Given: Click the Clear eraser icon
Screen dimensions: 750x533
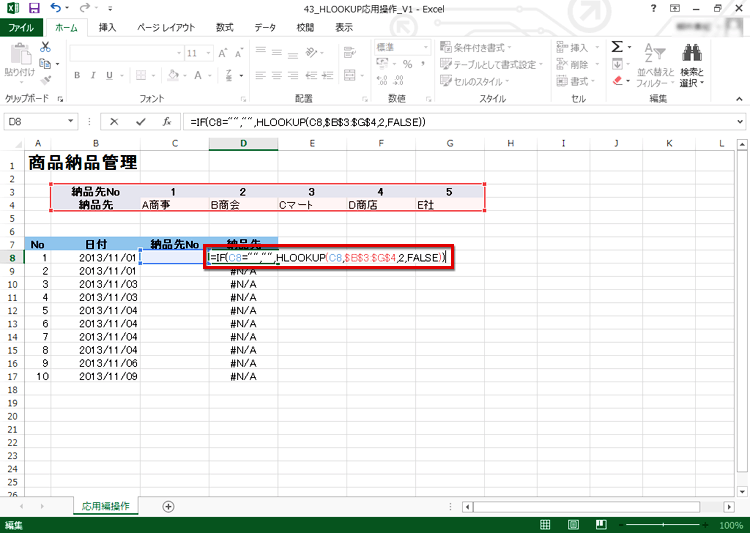Looking at the screenshot, I should pos(618,80).
